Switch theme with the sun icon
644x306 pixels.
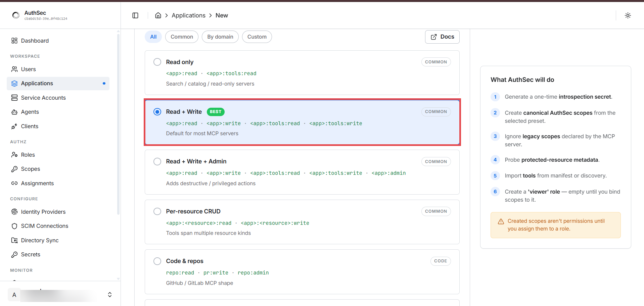pyautogui.click(x=628, y=15)
